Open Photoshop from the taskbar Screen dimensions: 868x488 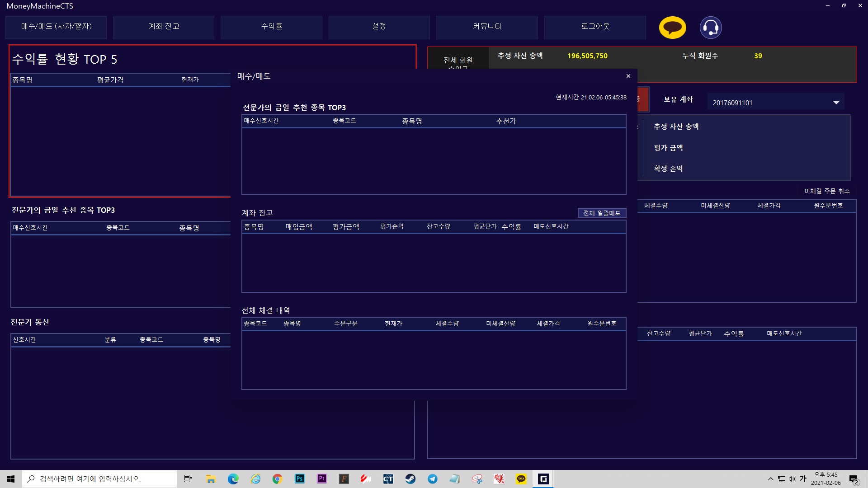coord(299,479)
